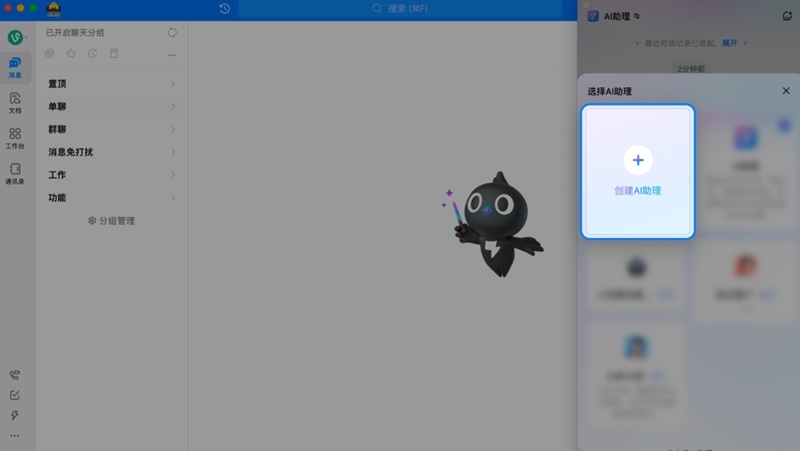
Task: Click the clipboard filter icon
Action: pyautogui.click(x=114, y=53)
